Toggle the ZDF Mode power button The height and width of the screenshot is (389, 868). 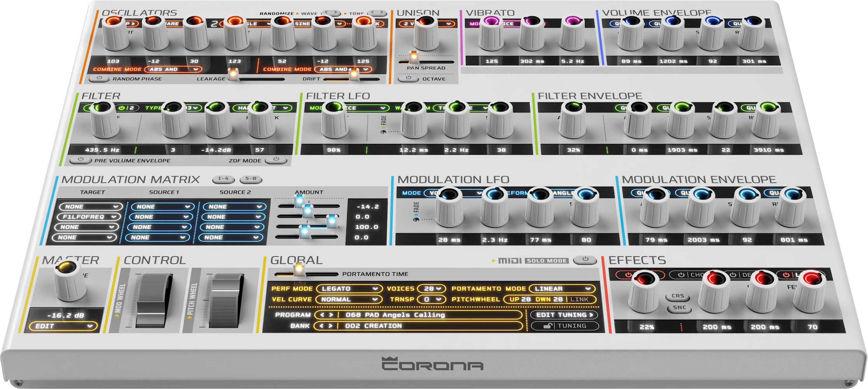tap(276, 160)
